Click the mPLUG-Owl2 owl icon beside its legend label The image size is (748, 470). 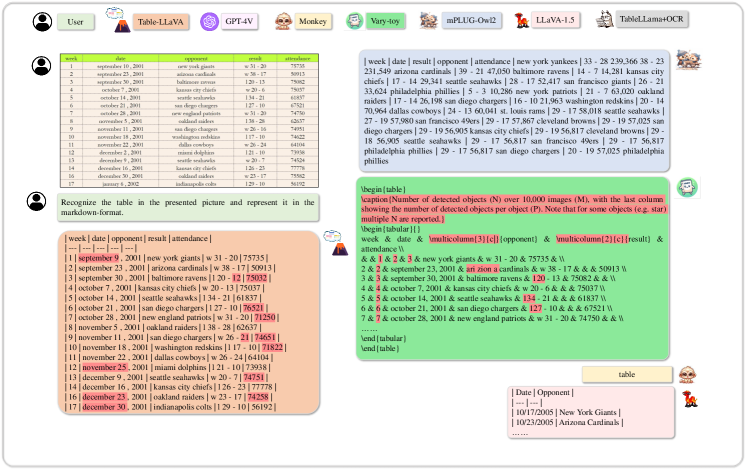click(428, 21)
